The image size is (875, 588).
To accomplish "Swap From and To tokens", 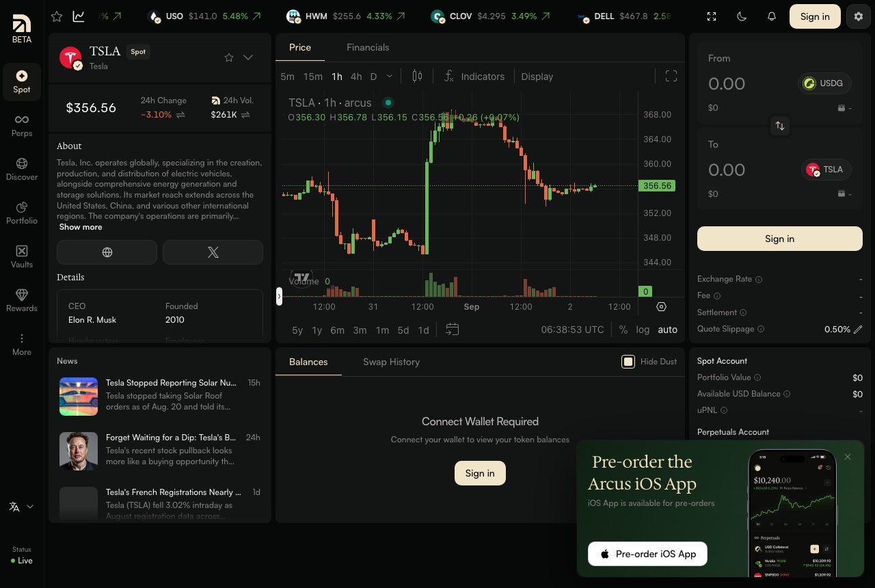I will pos(780,126).
